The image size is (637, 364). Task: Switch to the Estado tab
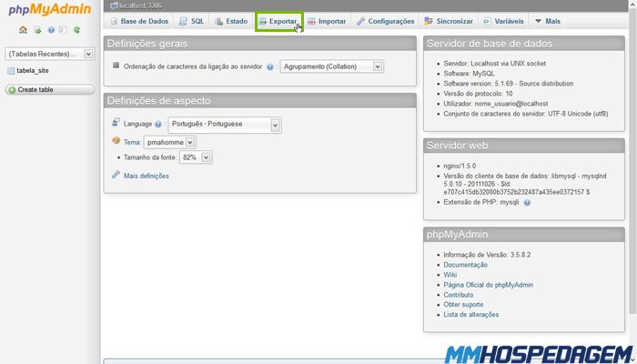[231, 21]
